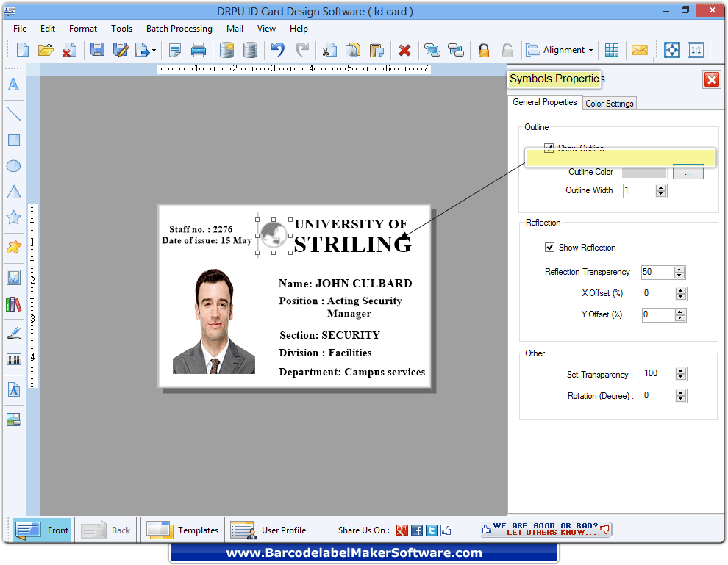Click the Save As pencil icon
728x565 pixels.
coord(121,50)
